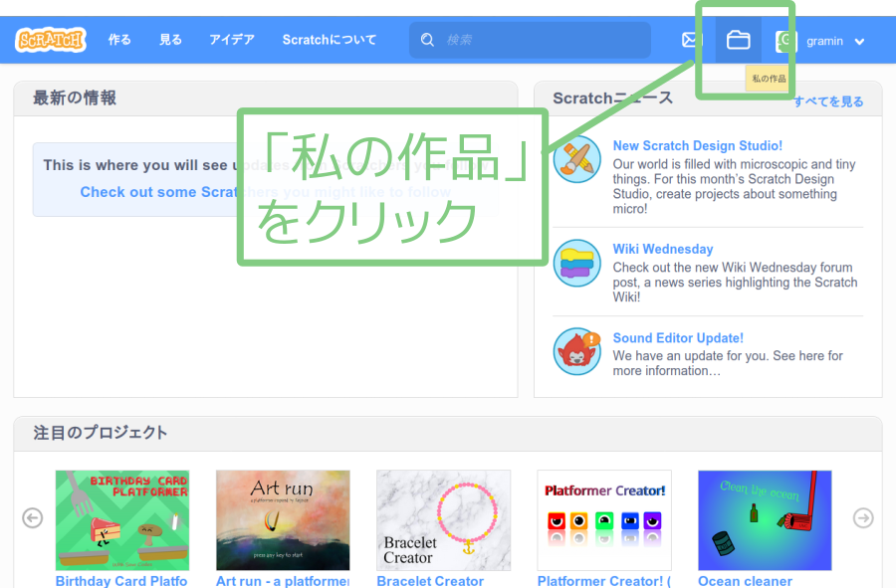Viewport: 896px width, 588px height.
Task: Open Art run project thumbnail
Action: pos(283,520)
